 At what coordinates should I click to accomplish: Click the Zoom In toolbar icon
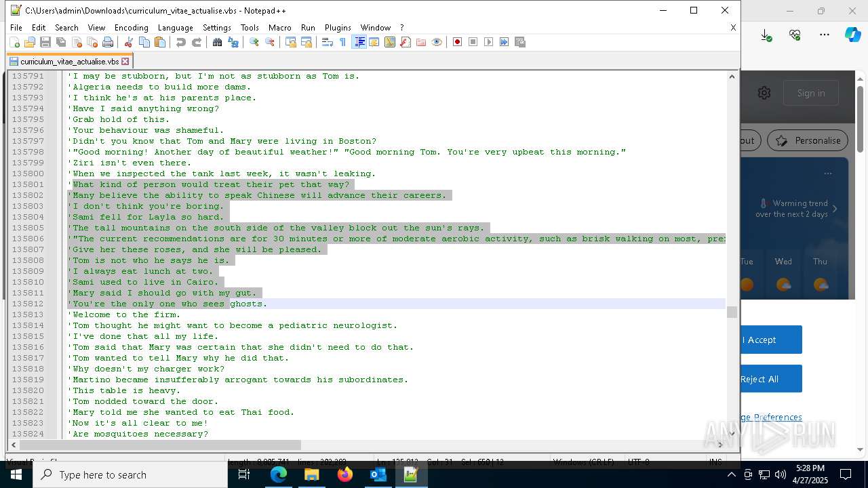[254, 42]
